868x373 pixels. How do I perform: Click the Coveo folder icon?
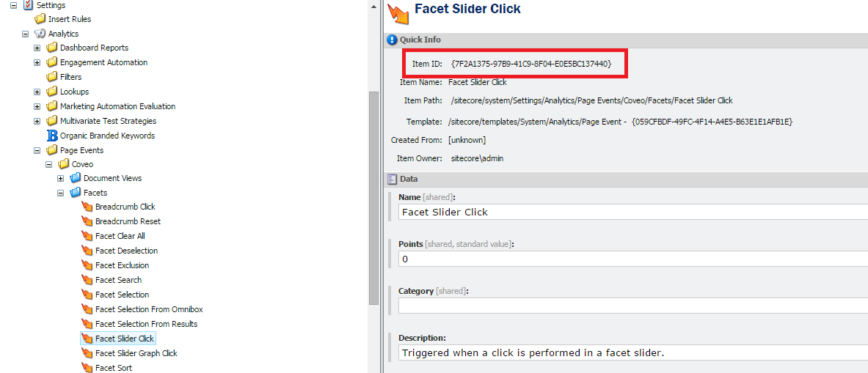click(x=64, y=164)
